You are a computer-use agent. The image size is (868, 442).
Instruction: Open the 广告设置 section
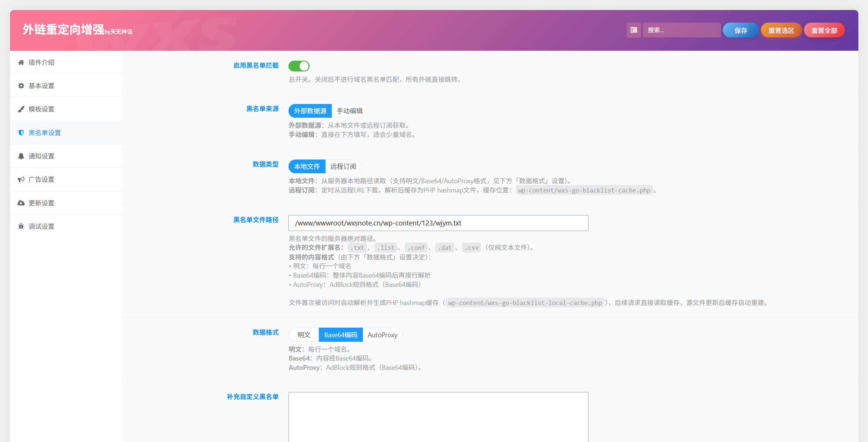pyautogui.click(x=66, y=179)
